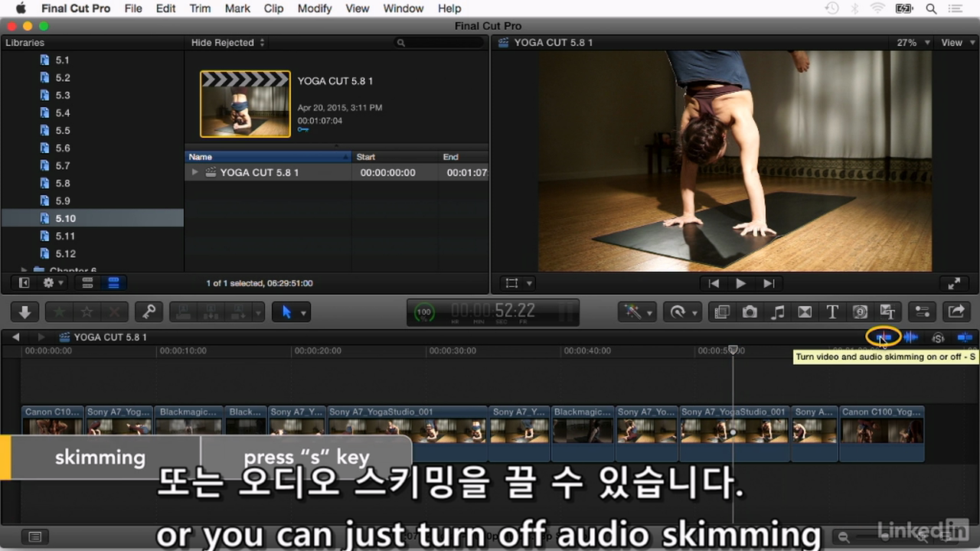Sort browser list by Name column
980x551 pixels.
pyautogui.click(x=268, y=157)
